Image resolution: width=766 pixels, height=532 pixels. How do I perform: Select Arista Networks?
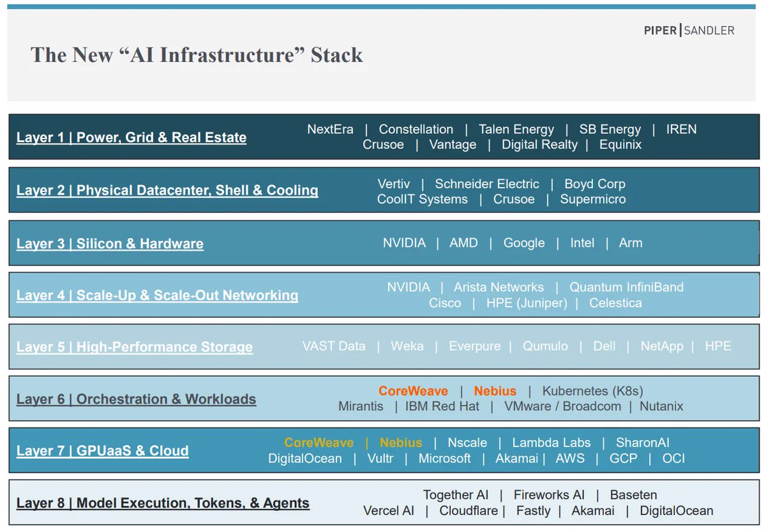point(499,288)
